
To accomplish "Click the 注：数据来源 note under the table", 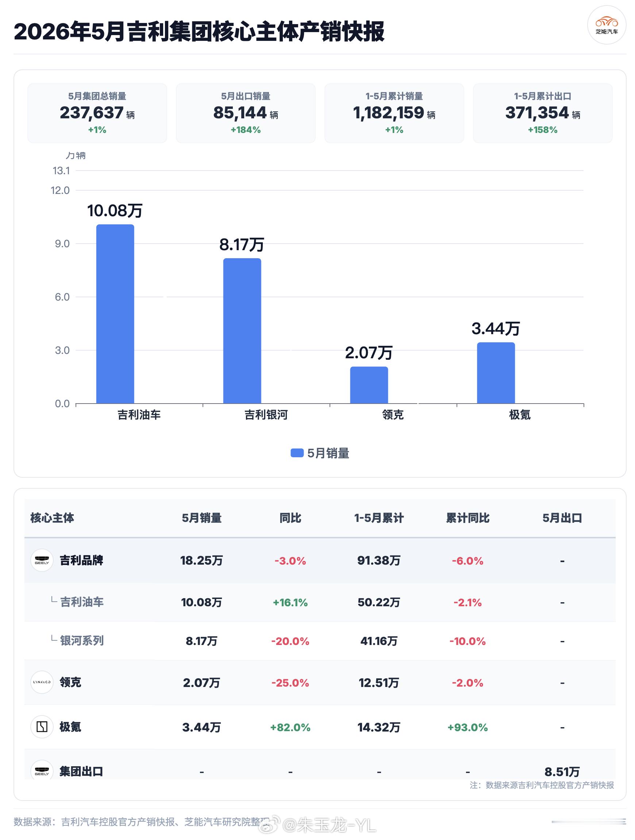I will tap(542, 785).
